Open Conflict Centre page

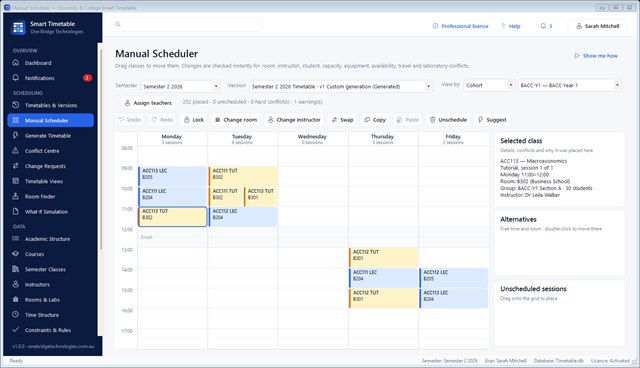point(50,151)
